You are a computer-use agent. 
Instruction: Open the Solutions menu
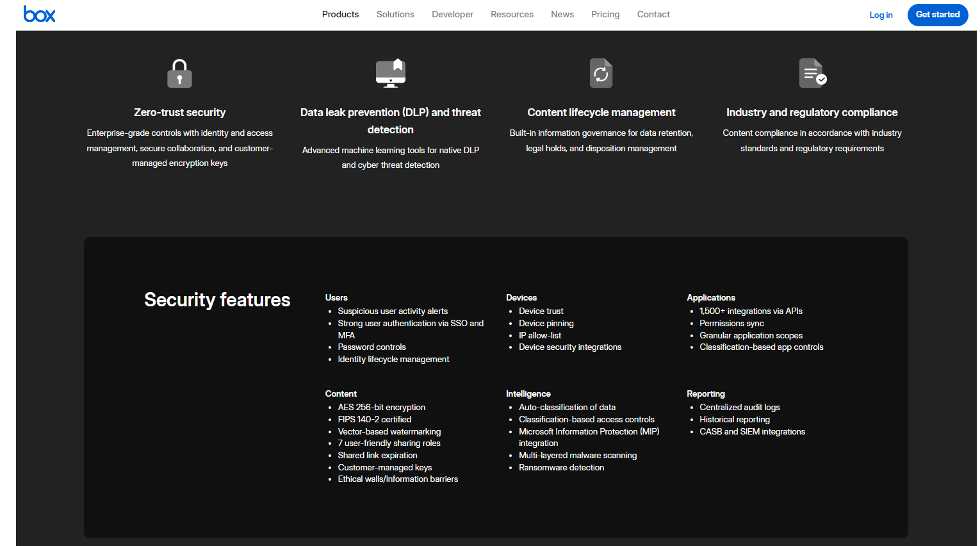395,14
